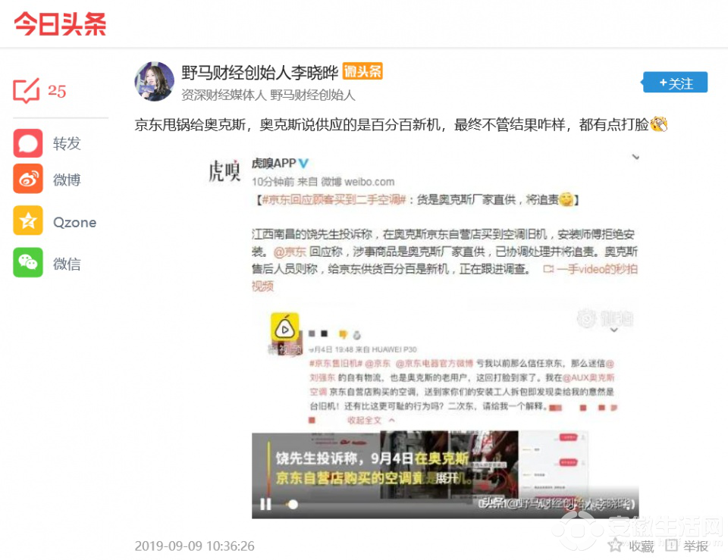Viewport: 728px width, 560px height.
Task: Share to WeChat via the 微信 icon
Action: [28, 263]
